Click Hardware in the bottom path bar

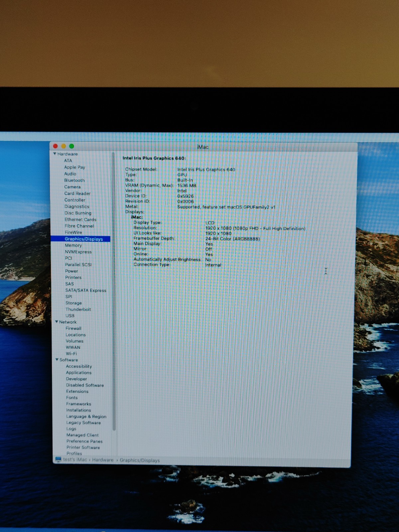point(103,460)
